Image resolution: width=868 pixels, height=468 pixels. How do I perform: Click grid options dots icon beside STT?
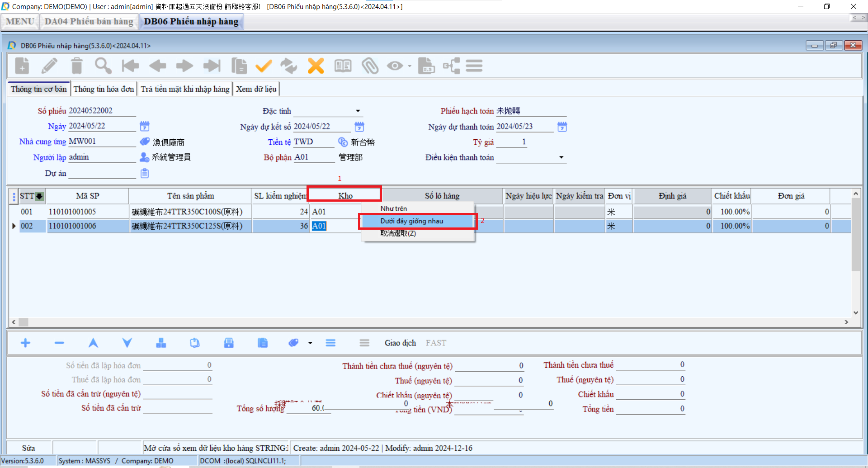14,196
